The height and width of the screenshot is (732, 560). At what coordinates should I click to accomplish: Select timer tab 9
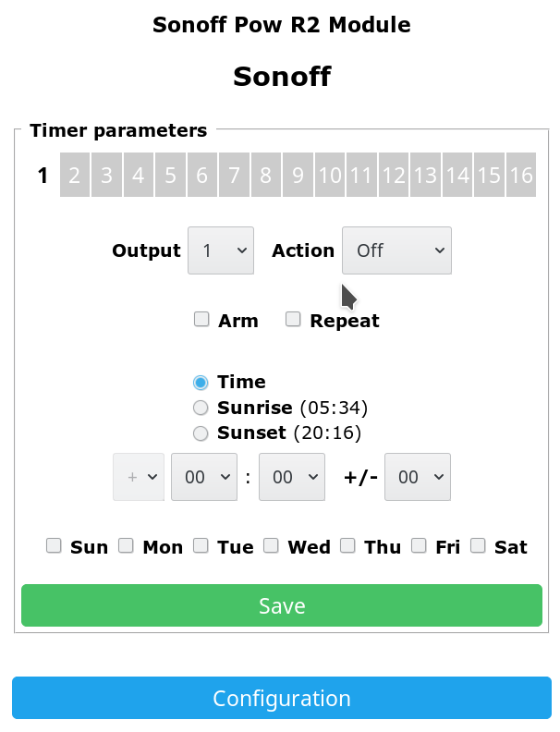(298, 175)
